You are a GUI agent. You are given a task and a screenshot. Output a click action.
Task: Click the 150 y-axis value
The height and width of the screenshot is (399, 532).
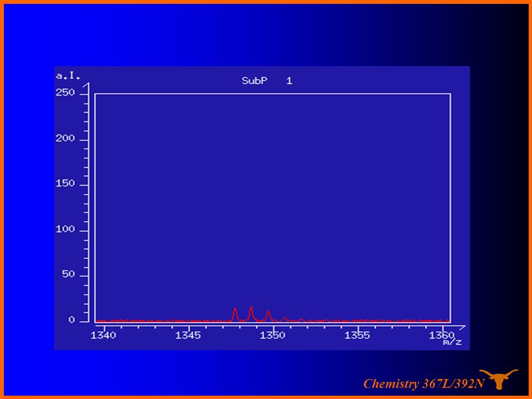pyautogui.click(x=65, y=183)
